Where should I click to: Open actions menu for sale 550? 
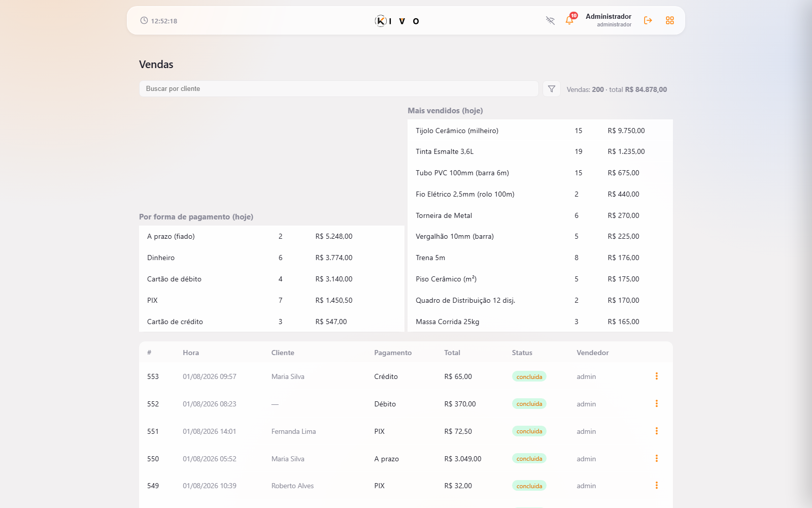pyautogui.click(x=656, y=458)
